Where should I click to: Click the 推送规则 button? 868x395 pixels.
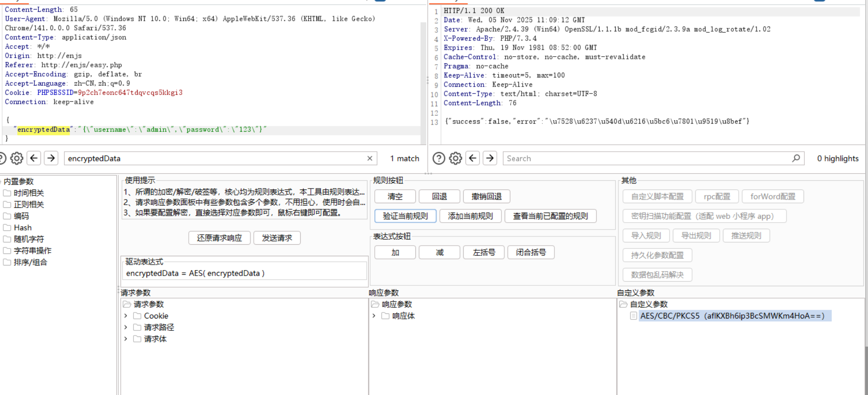click(x=746, y=236)
